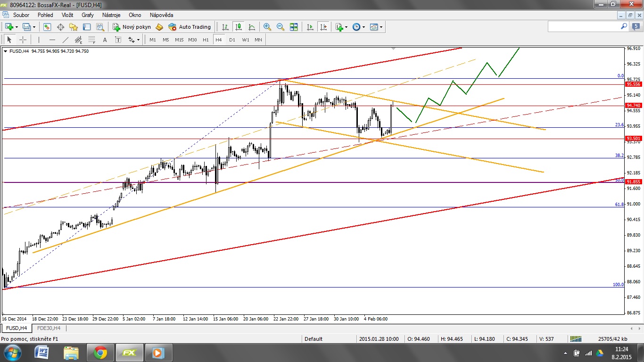Switch to the FDE30,H4 chart tab
The height and width of the screenshot is (362, 644).
click(x=49, y=328)
